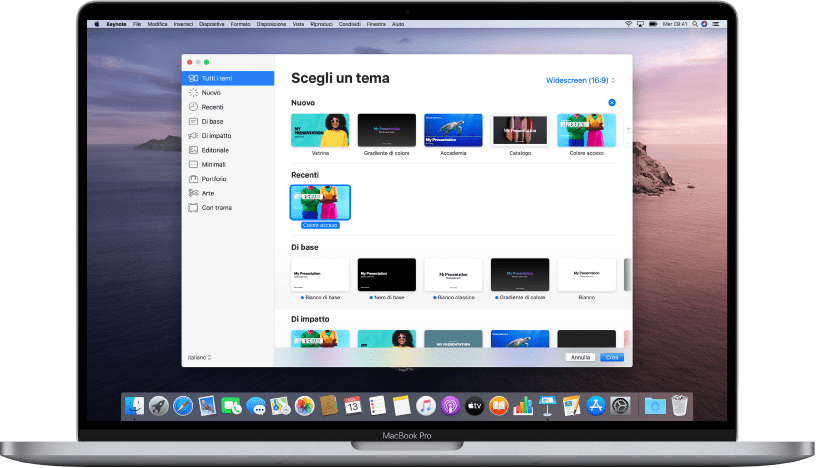Click the Siri icon in menu bar
Image resolution: width=817 pixels, height=468 pixels.
pos(704,24)
